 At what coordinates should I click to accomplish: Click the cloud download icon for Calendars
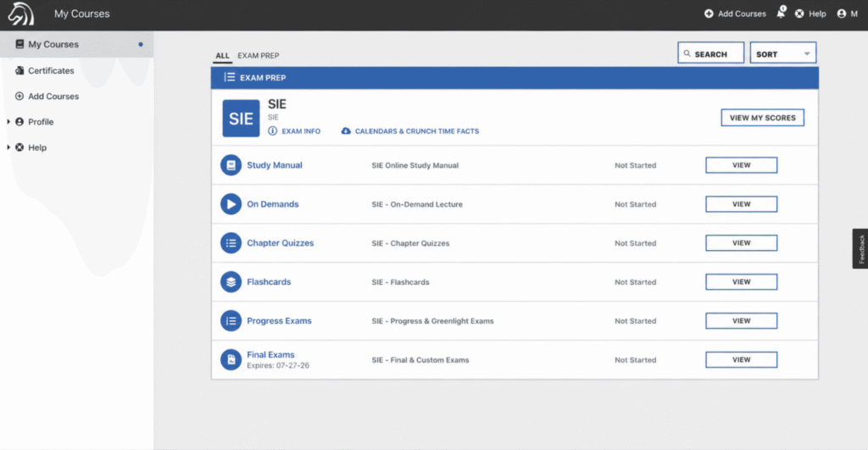point(346,131)
